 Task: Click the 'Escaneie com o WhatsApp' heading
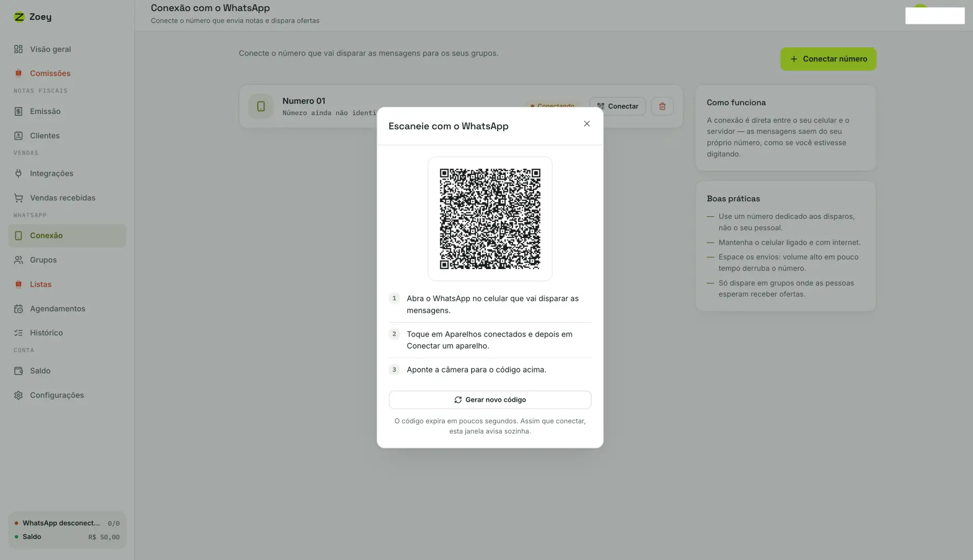pyautogui.click(x=448, y=126)
